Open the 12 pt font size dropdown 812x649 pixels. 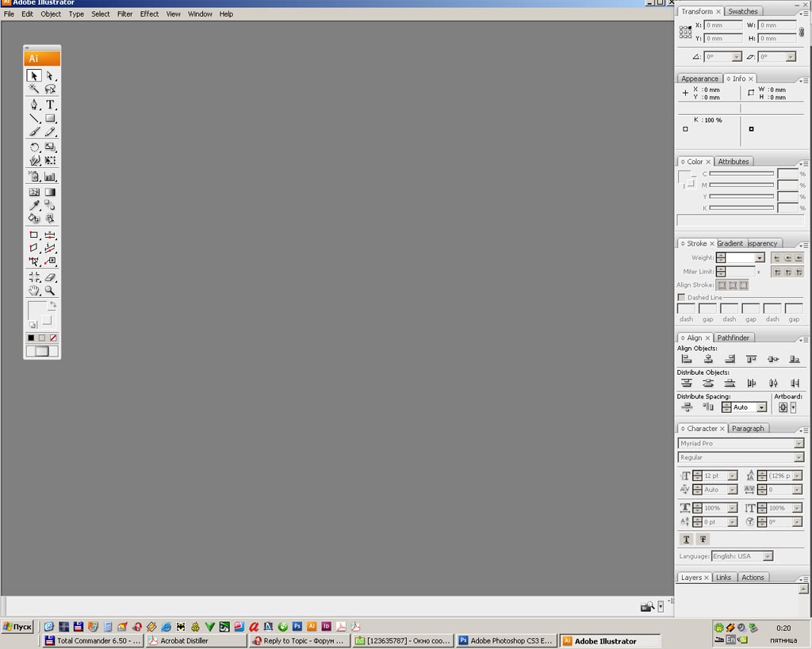pos(732,475)
